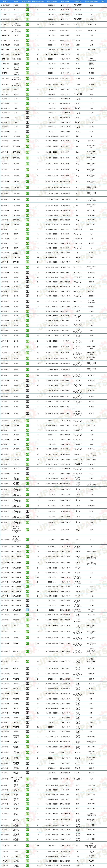Click the fuel icon in LANCER 217kW/295KM row
Image resolution: width=107 pixels, height=868 pixels.
click(x=28, y=464)
